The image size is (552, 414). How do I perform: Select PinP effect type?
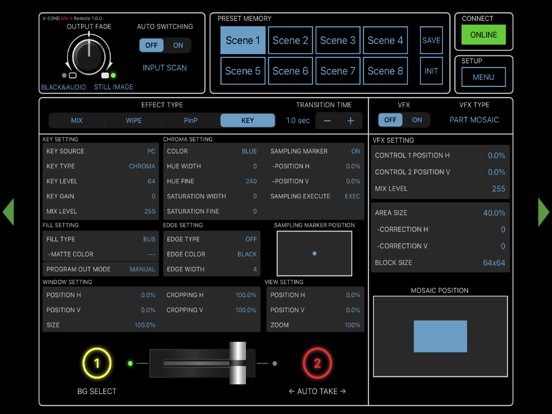pyautogui.click(x=190, y=120)
